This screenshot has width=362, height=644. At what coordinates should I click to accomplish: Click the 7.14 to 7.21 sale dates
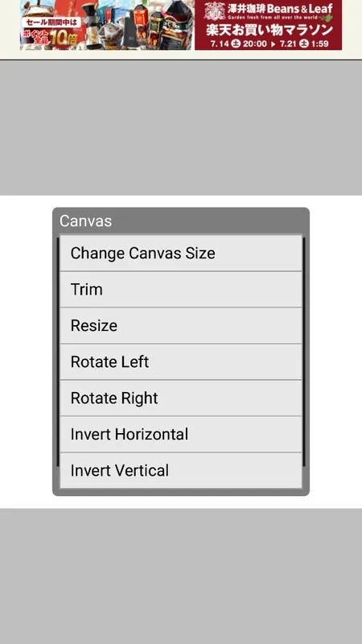tap(269, 43)
